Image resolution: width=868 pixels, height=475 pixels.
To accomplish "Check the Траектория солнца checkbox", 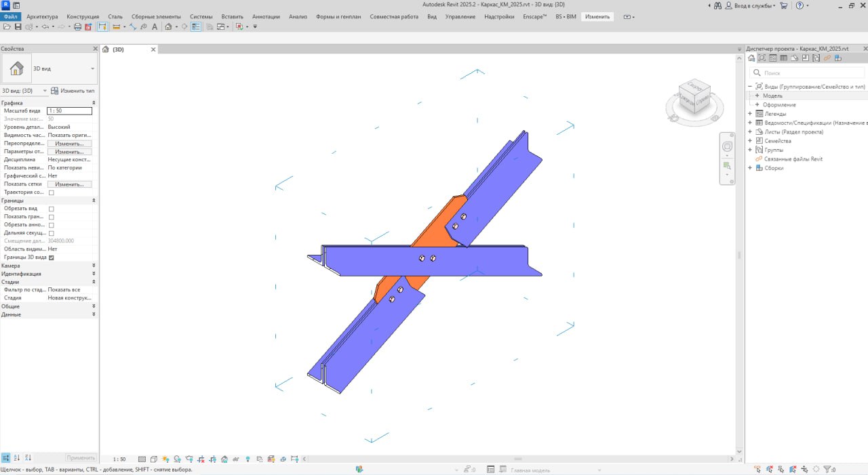I will 52,192.
